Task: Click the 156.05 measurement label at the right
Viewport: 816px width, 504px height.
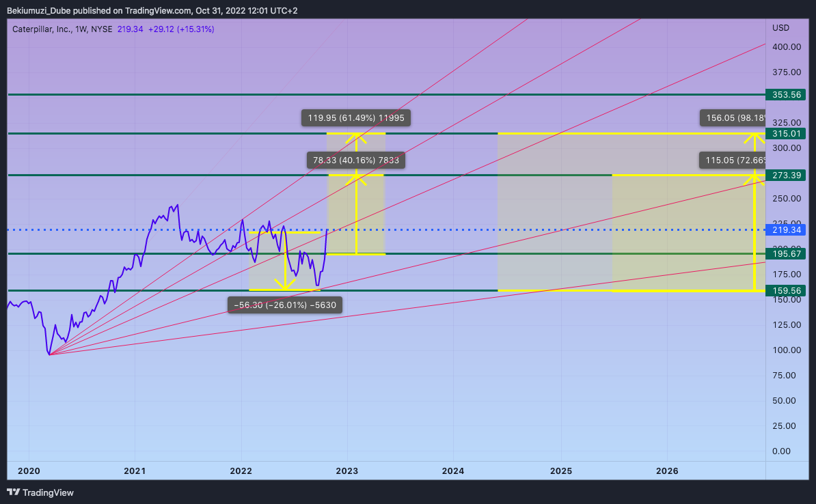Action: pyautogui.click(x=733, y=118)
